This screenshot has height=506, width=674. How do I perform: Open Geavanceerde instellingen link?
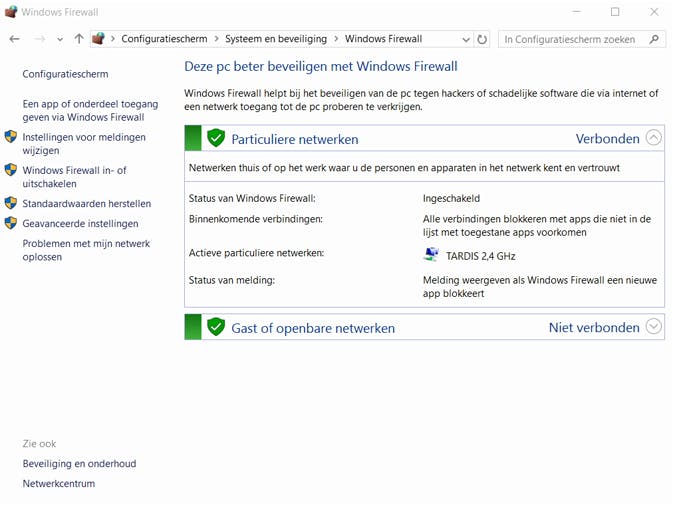tap(80, 224)
